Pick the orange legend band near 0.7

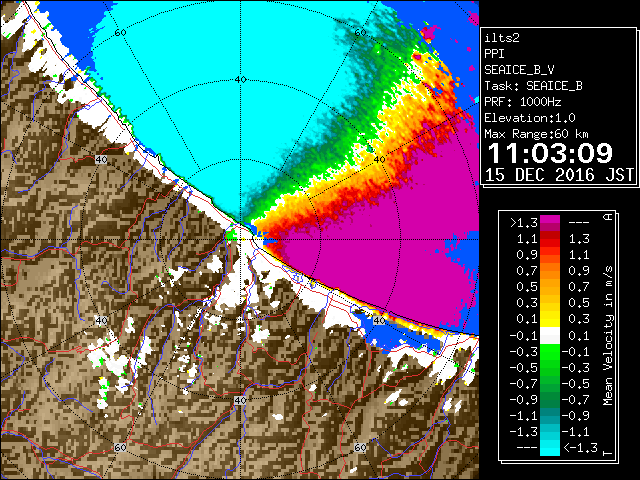click(x=550, y=271)
